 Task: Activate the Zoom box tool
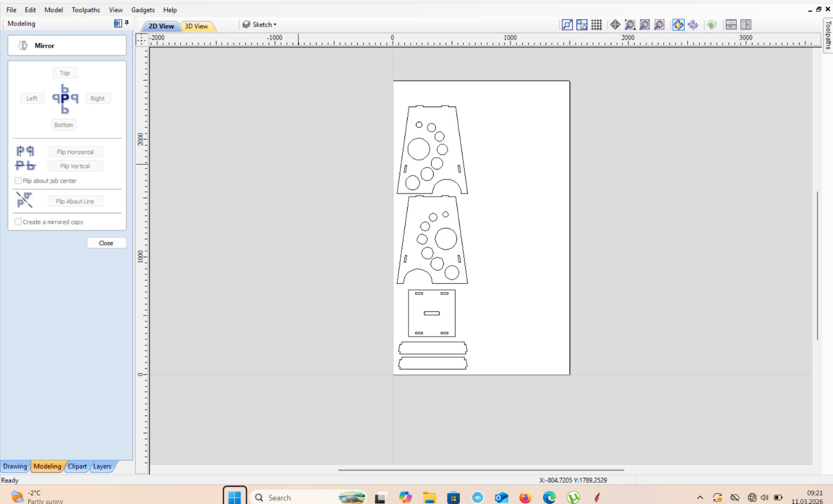629,24
